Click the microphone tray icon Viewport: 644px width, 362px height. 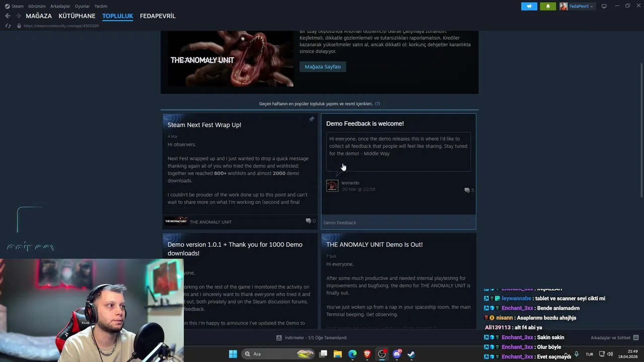coord(577,354)
